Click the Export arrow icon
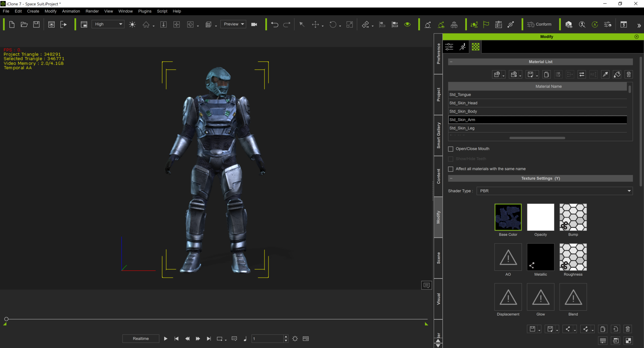 pos(63,24)
